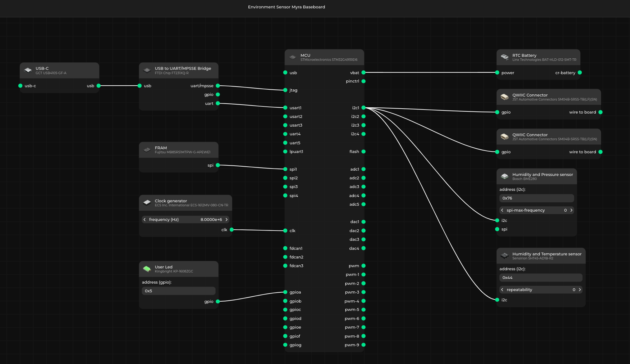Click the Fujitsu MB85RS1MTPW-G-APEWE1 label
The image size is (630, 364).
pyautogui.click(x=183, y=152)
